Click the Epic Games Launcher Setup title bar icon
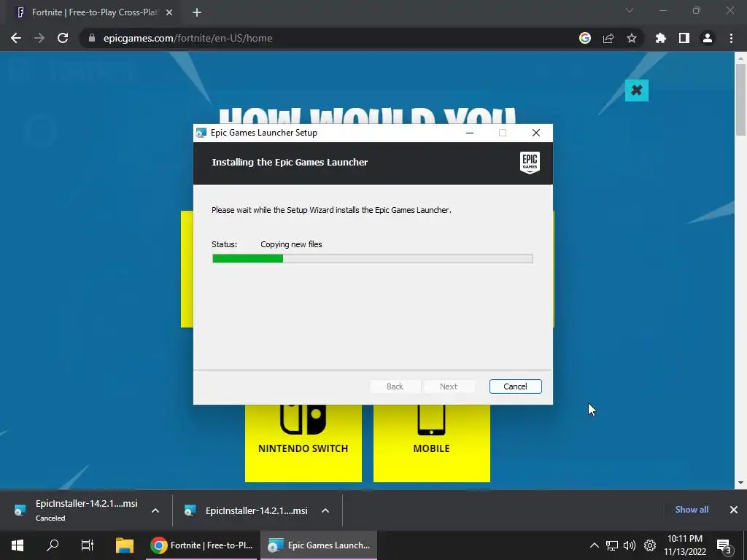This screenshot has width=747, height=560. 201,133
